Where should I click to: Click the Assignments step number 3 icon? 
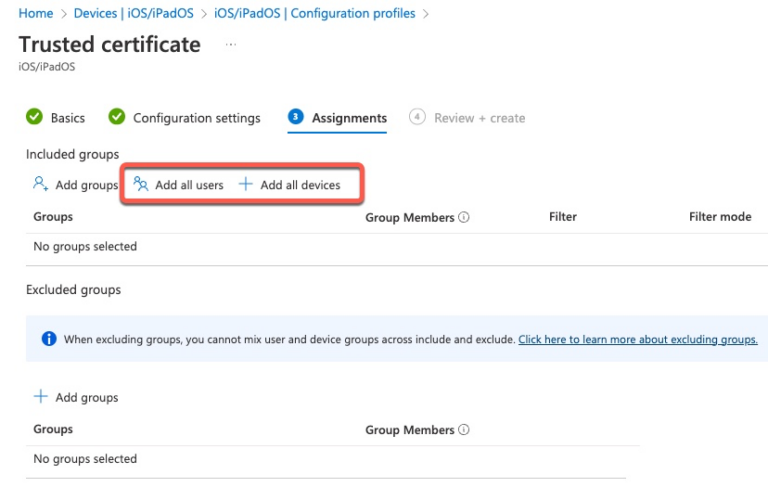[x=296, y=117]
